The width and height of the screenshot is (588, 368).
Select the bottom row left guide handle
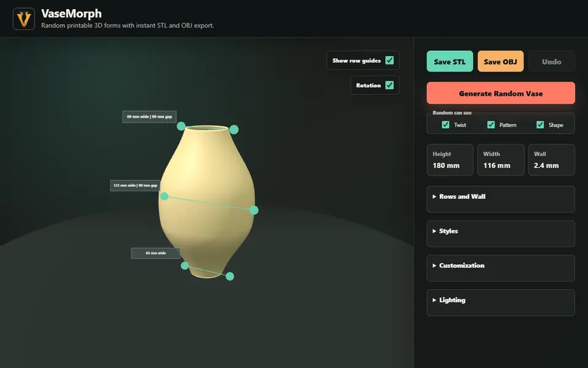[x=184, y=266]
